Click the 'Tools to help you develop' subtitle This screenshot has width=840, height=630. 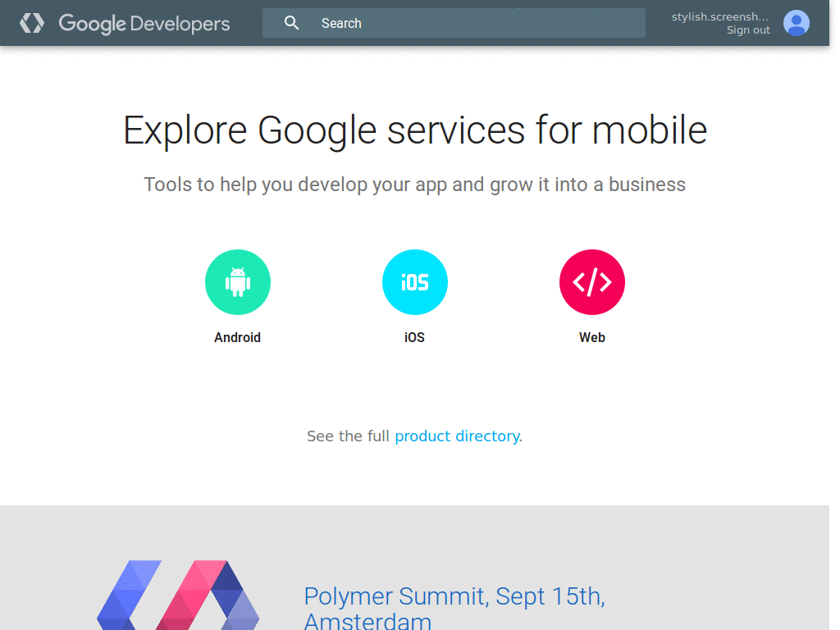(414, 185)
